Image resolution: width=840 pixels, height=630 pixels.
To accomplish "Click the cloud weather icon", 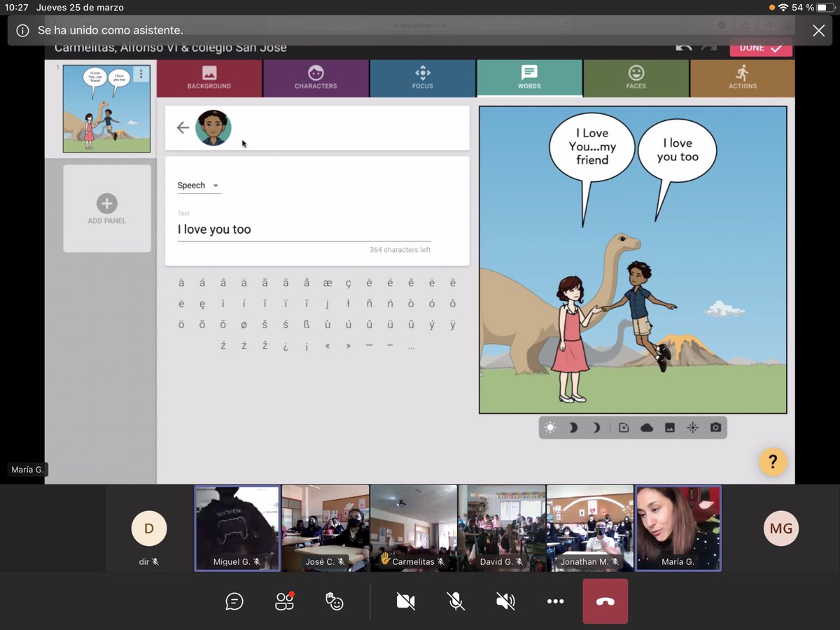I will pos(647,428).
